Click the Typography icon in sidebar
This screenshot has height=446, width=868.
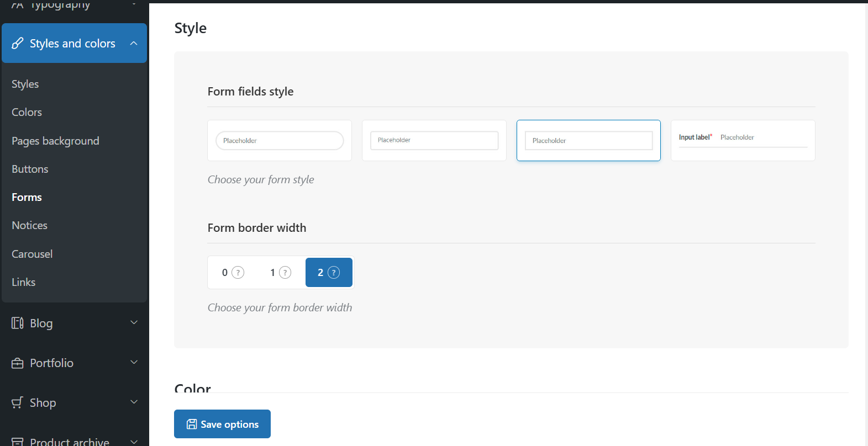pyautogui.click(x=18, y=5)
